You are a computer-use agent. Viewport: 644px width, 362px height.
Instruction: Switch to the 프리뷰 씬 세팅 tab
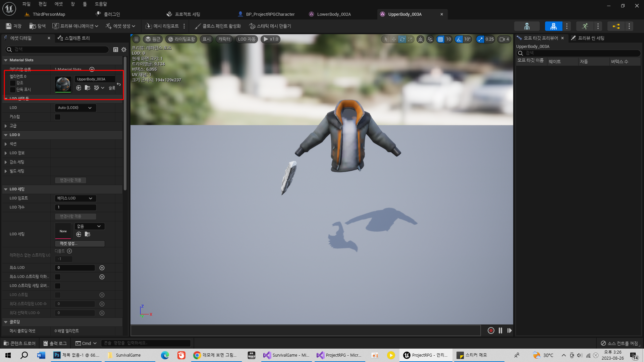[588, 38]
